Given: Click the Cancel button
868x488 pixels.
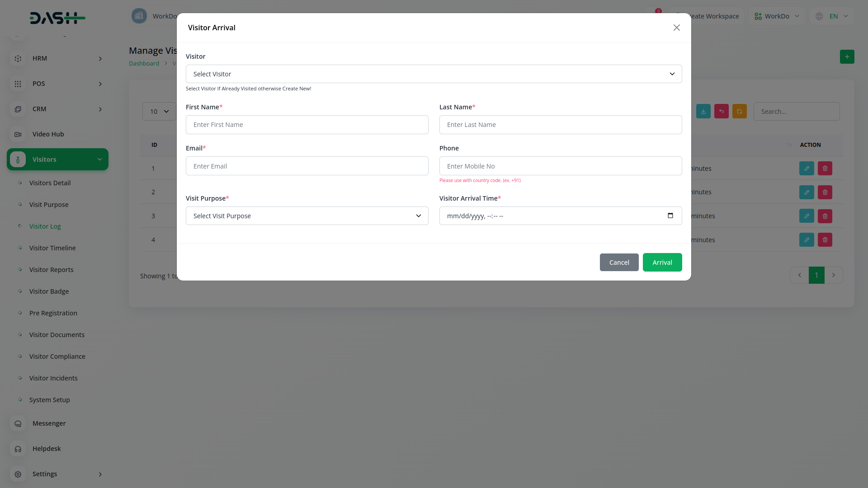Looking at the screenshot, I should pyautogui.click(x=618, y=263).
